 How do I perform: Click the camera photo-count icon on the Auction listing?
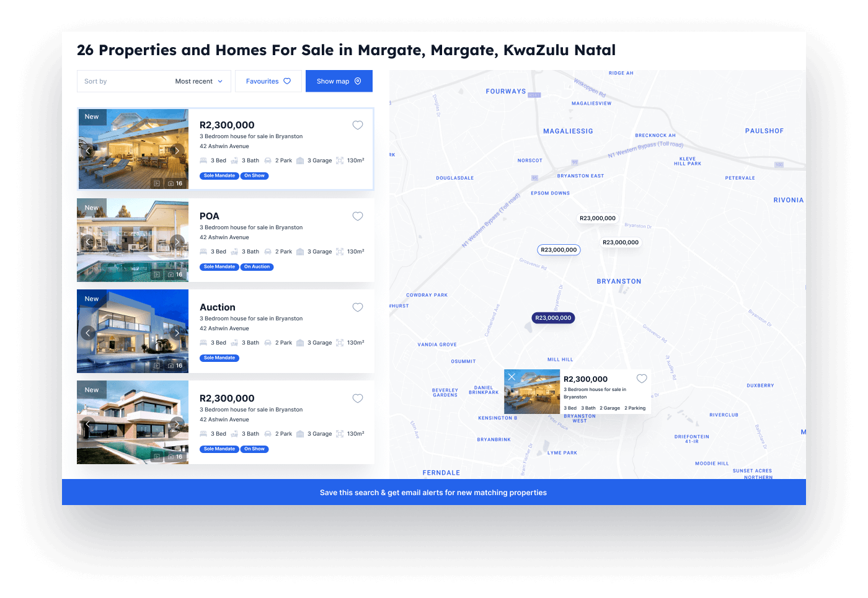(x=172, y=366)
